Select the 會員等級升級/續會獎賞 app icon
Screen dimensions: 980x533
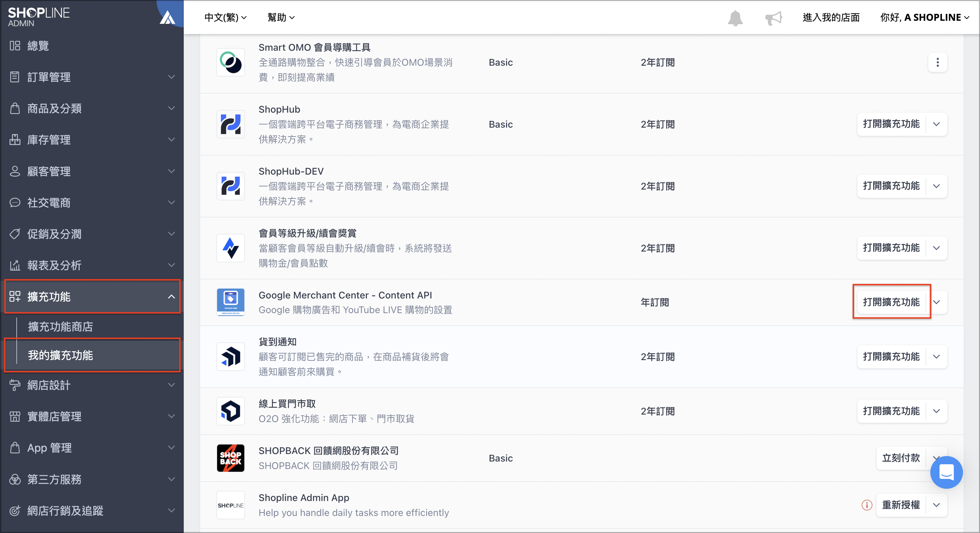pos(231,248)
